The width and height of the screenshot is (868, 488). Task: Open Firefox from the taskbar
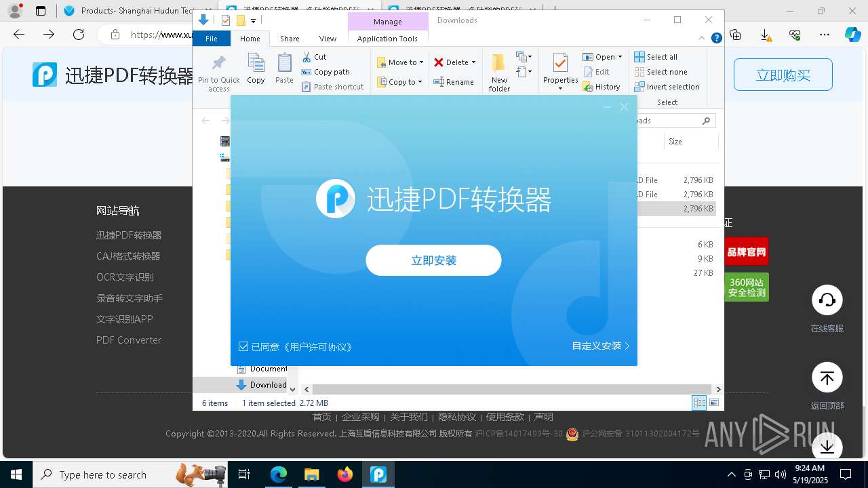click(345, 474)
